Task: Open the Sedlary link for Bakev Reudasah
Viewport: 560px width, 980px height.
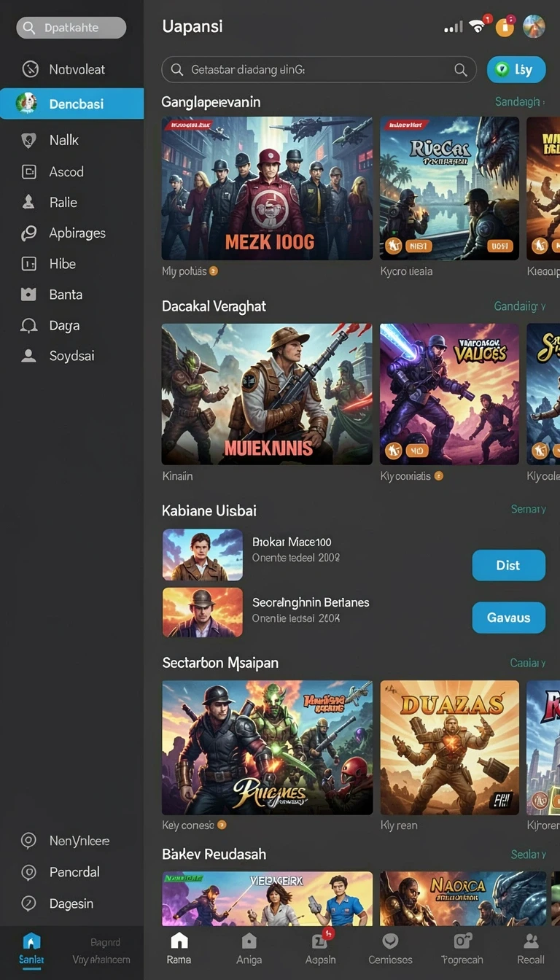Action: point(529,854)
